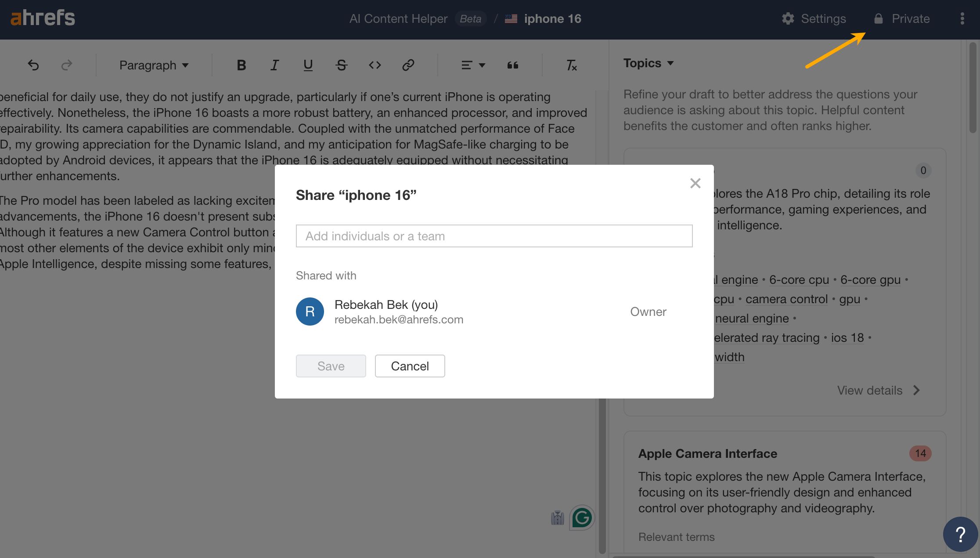Expand the Topics dropdown
The image size is (980, 558).
point(648,63)
